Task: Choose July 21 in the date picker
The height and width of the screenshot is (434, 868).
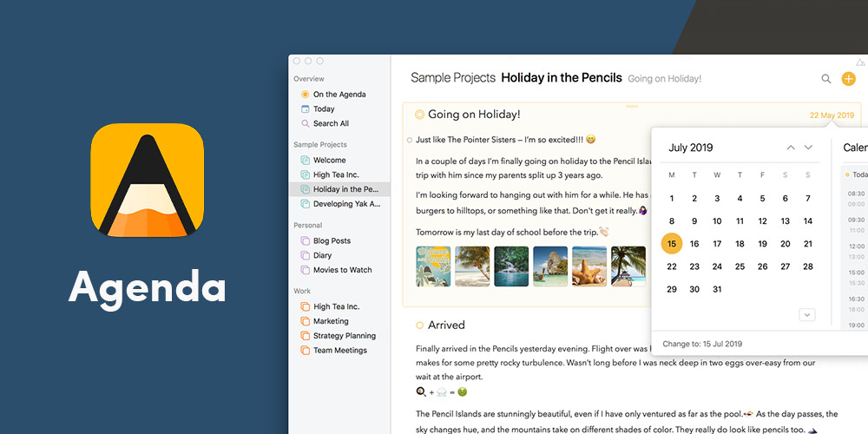Action: pos(807,244)
